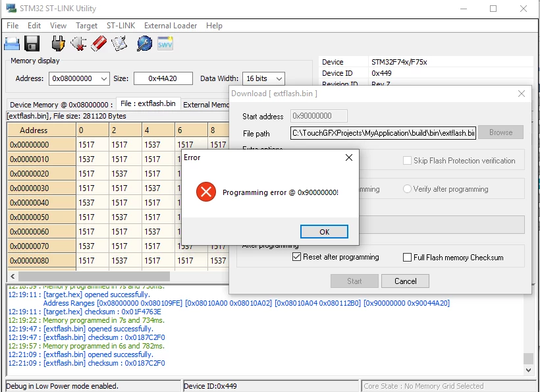
Task: Open the Edit menu
Action: [34, 26]
